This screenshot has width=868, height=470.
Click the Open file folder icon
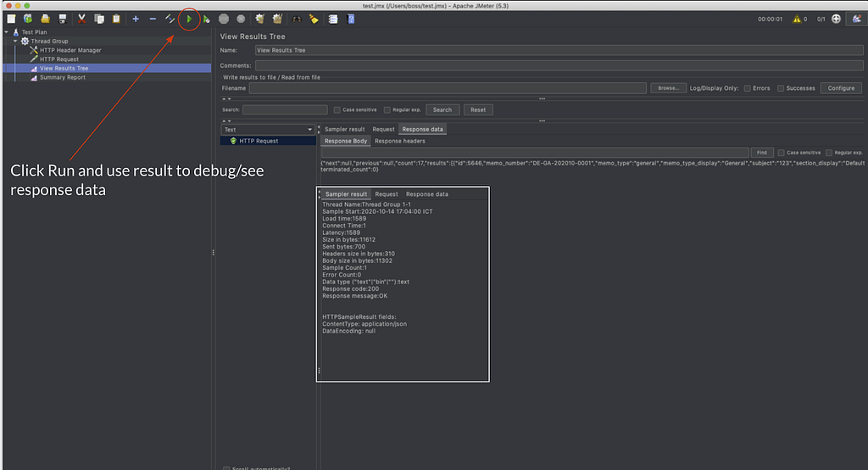point(46,19)
